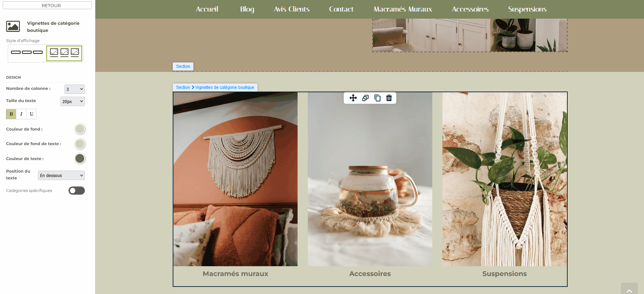
Task: Open the Couleur de texte color swatch
Action: 80,158
